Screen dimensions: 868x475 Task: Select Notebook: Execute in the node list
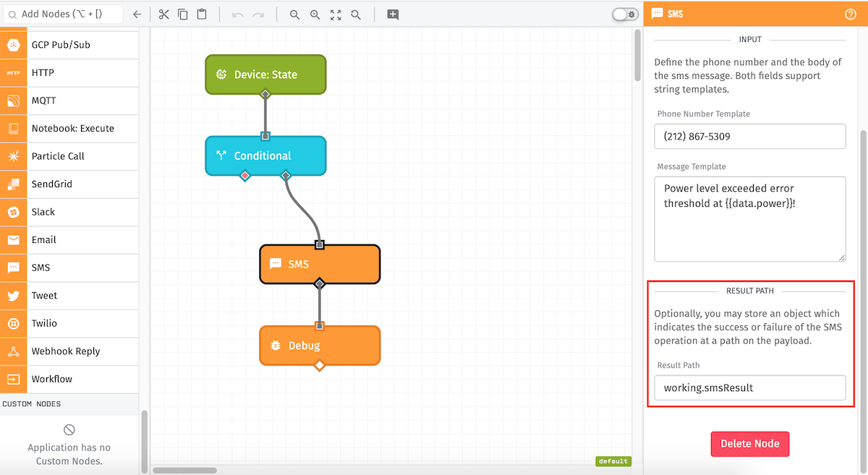point(69,129)
